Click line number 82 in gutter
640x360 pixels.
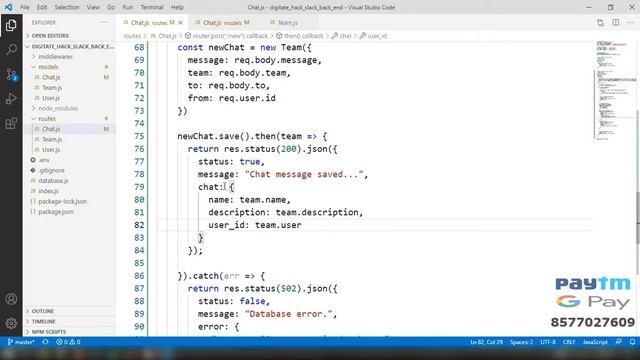139,225
